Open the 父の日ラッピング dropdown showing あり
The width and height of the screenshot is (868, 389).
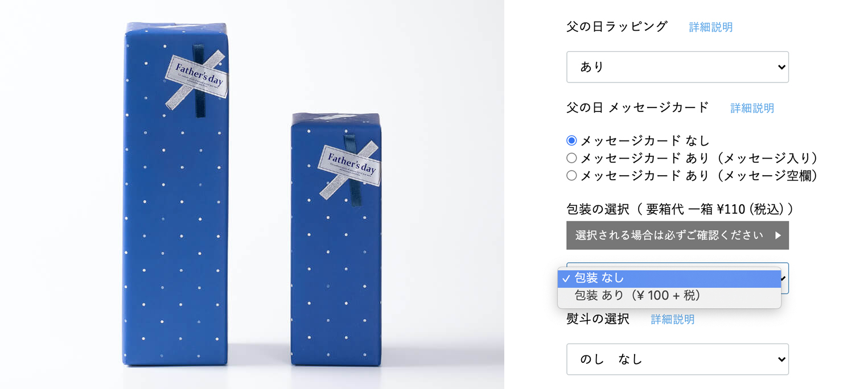coord(677,67)
